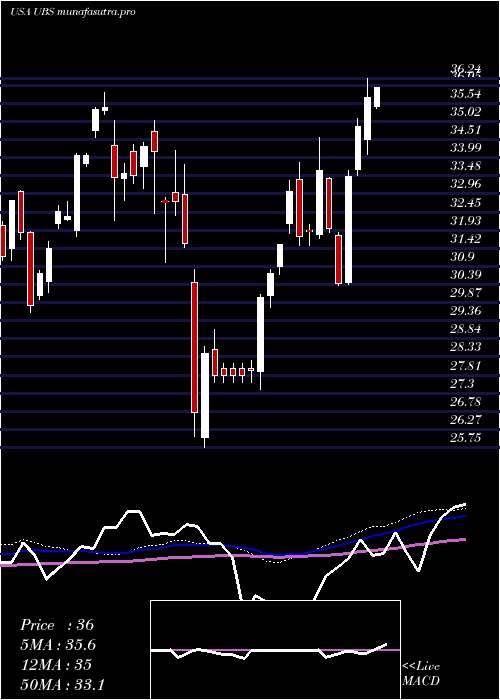500x700 pixels.
Task: Select the 29.36 price axis label
Action: 465,311
